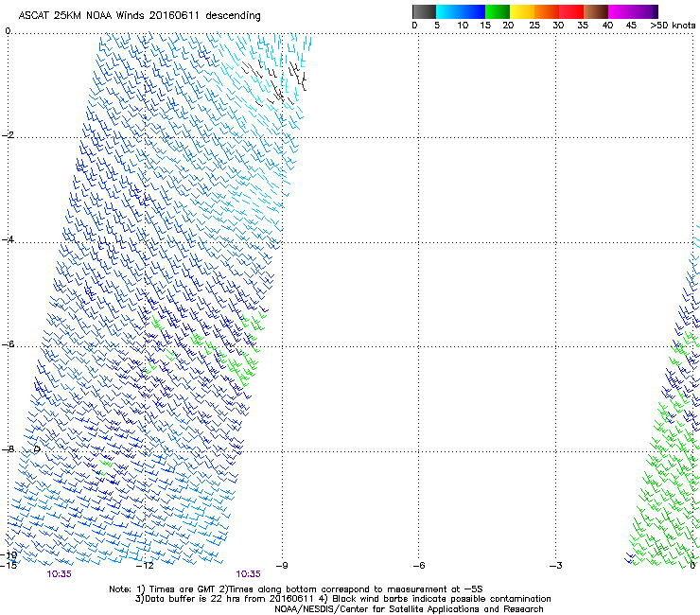The height and width of the screenshot is (615, 700).
Task: Click the '-4' latitude axis label
Action: (8, 239)
